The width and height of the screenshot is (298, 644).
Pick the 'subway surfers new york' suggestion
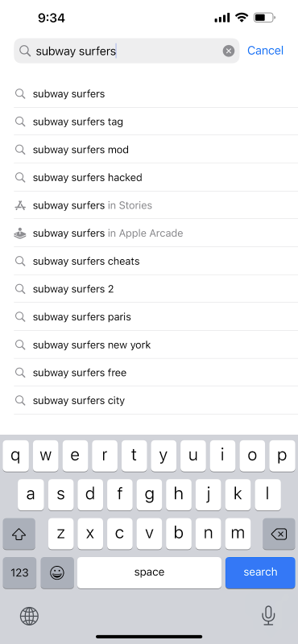pyautogui.click(x=155, y=345)
